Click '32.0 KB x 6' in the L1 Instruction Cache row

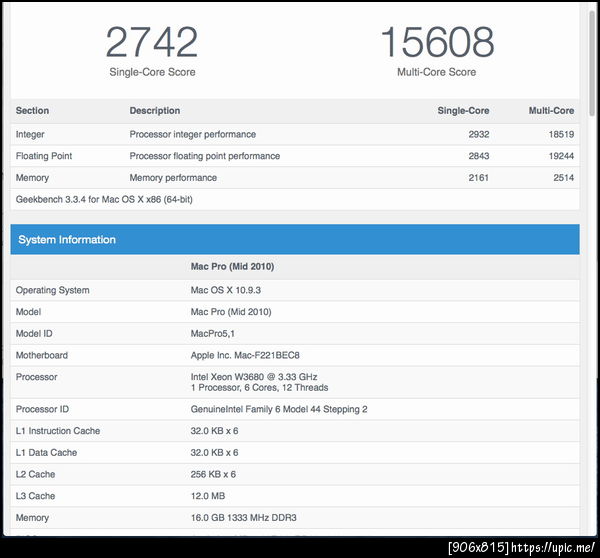pos(214,431)
